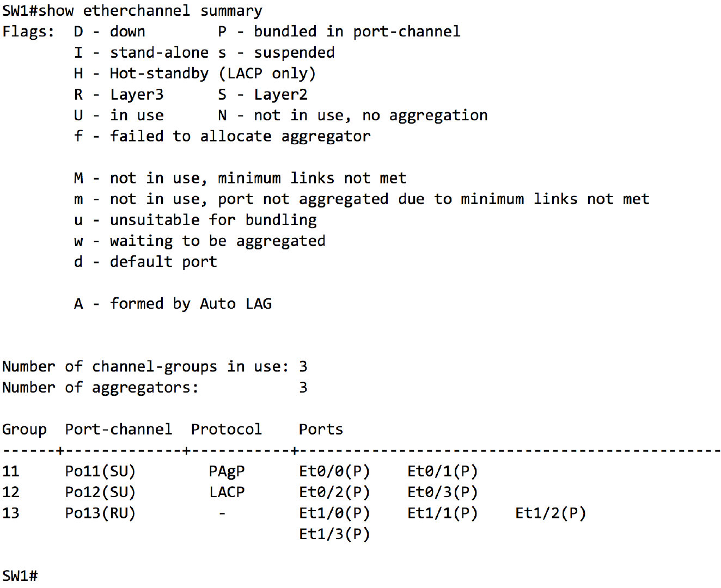
Task: Click the LACP protocol entry for group 12
Action: (227, 492)
